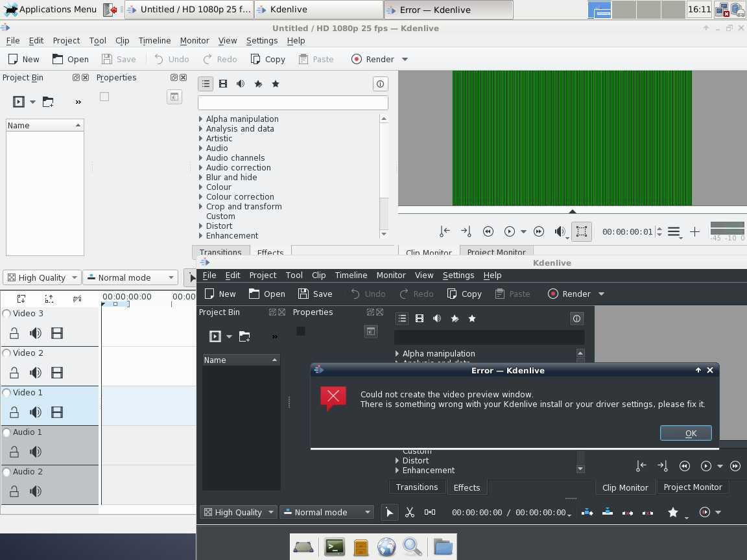Click the Render button in top toolbar
The height and width of the screenshot is (560, 747).
[x=373, y=59]
